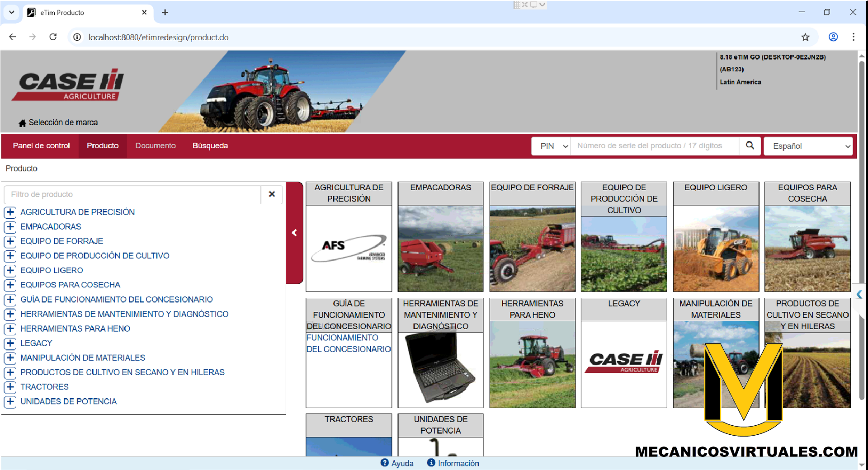This screenshot has width=868, height=470.
Task: Click the browser address bar URL
Action: point(158,37)
